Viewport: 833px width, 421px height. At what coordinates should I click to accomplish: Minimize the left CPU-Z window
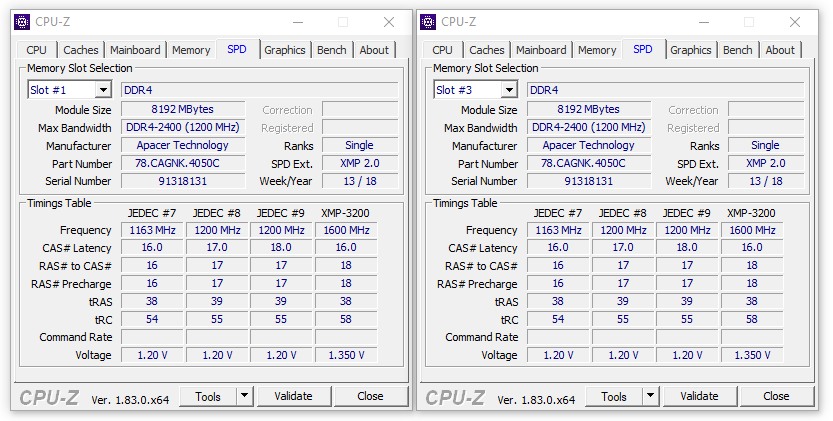click(298, 22)
